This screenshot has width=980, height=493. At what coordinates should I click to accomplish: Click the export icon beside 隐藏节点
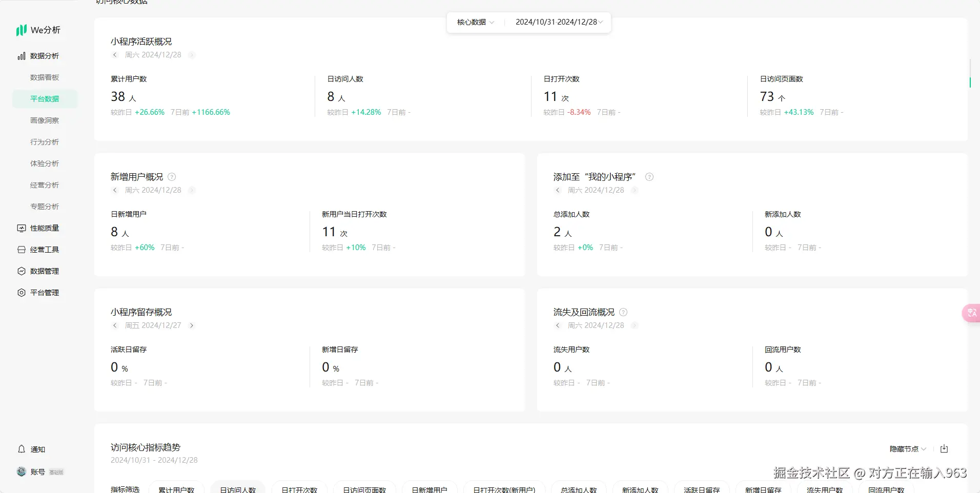[944, 449]
